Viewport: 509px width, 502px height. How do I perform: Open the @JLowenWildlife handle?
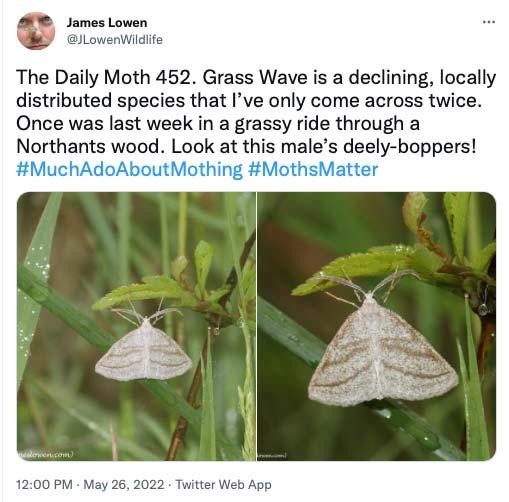click(115, 40)
